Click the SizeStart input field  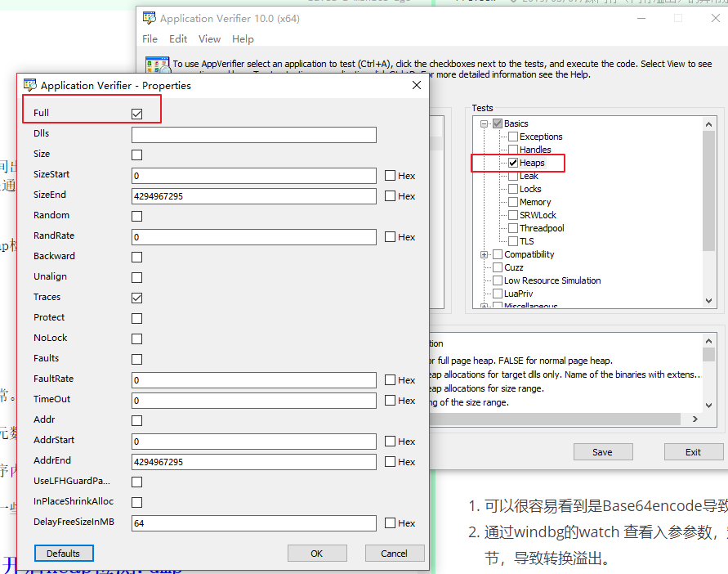[x=254, y=176]
